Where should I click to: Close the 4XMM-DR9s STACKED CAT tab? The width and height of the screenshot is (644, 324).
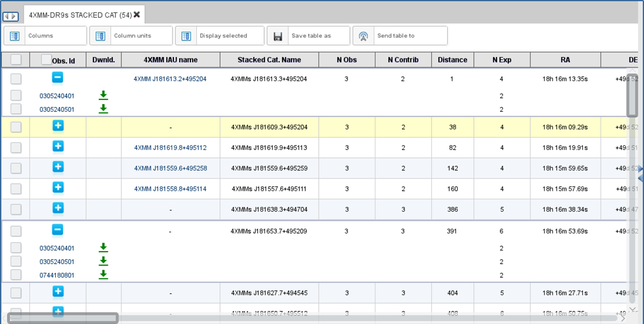[x=137, y=15]
